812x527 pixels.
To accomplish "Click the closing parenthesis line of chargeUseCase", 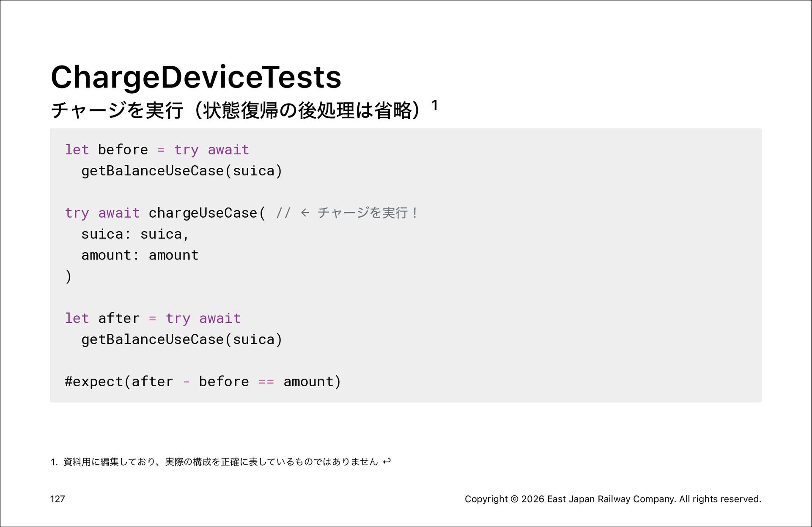I will (x=68, y=276).
